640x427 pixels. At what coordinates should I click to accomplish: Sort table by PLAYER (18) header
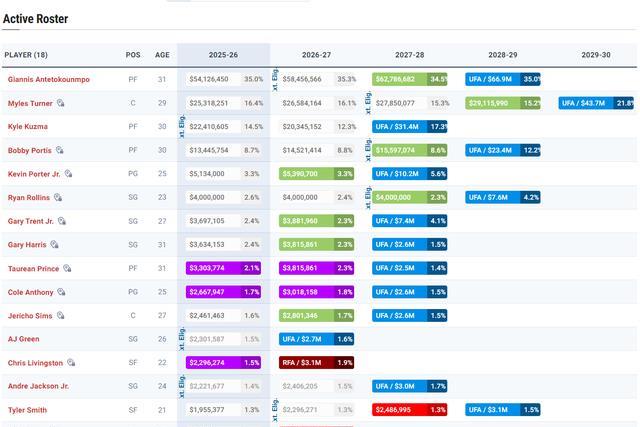[26, 55]
